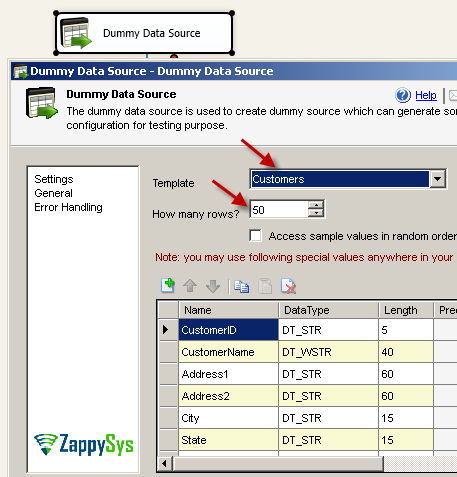Click the envelope feedback icon beside Help

[x=453, y=95]
